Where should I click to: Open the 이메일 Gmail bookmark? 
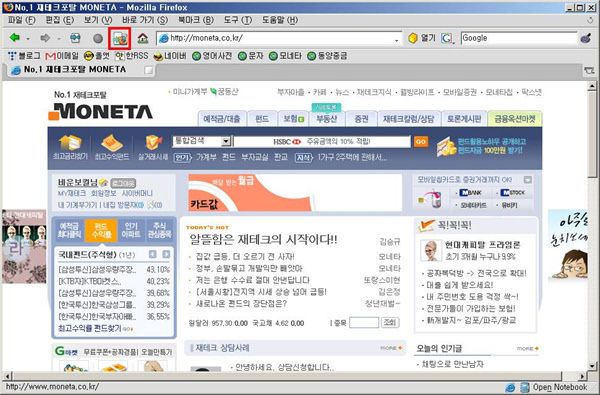click(62, 56)
